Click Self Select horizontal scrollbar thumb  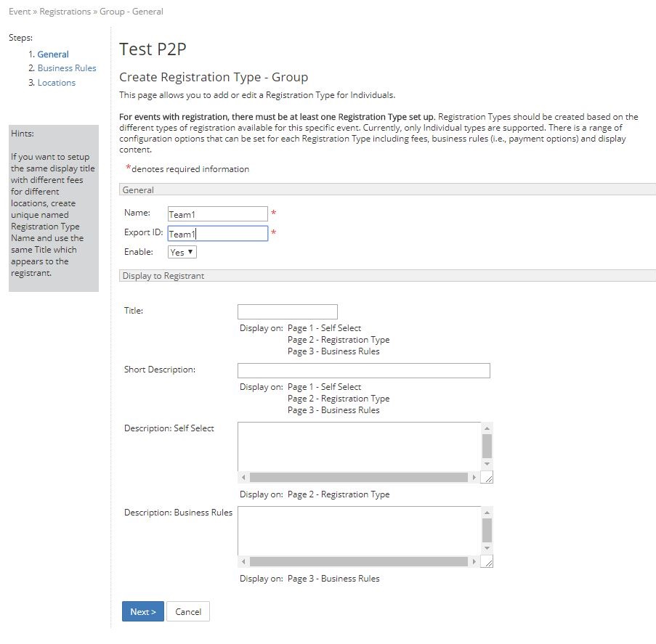tap(359, 477)
